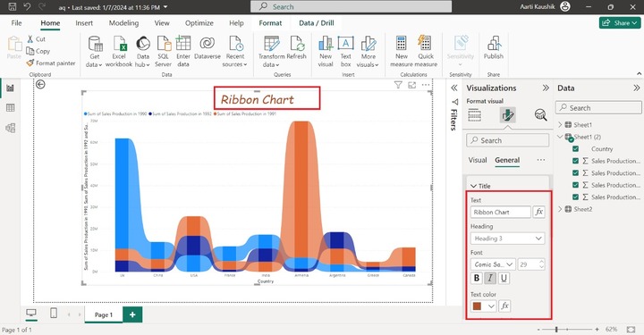
Task: Collapse the Visualizations pane
Action: coord(546,88)
